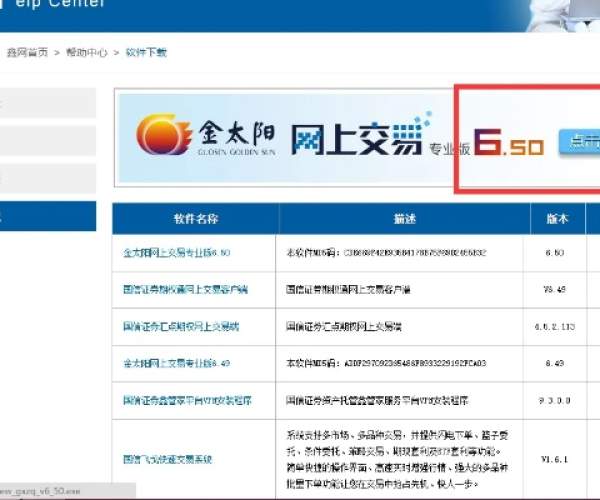The width and height of the screenshot is (600, 500).
Task: Click the 版本 column header
Action: (x=558, y=219)
